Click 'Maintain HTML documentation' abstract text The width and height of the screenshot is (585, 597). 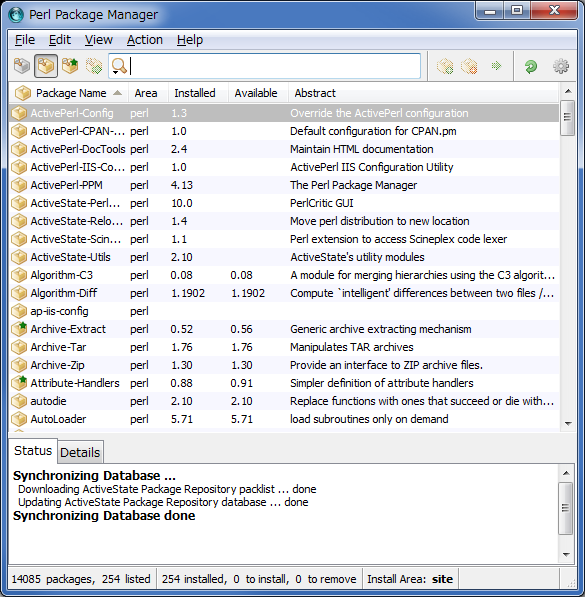click(x=361, y=149)
